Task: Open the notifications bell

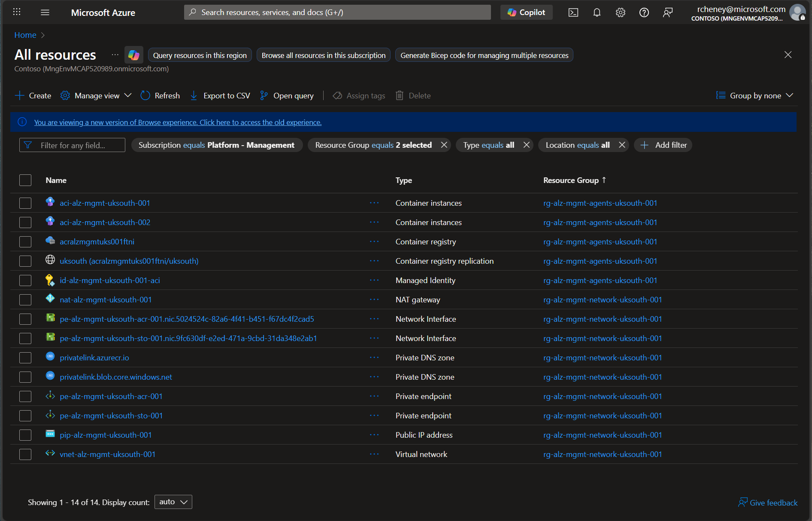Action: pos(597,12)
